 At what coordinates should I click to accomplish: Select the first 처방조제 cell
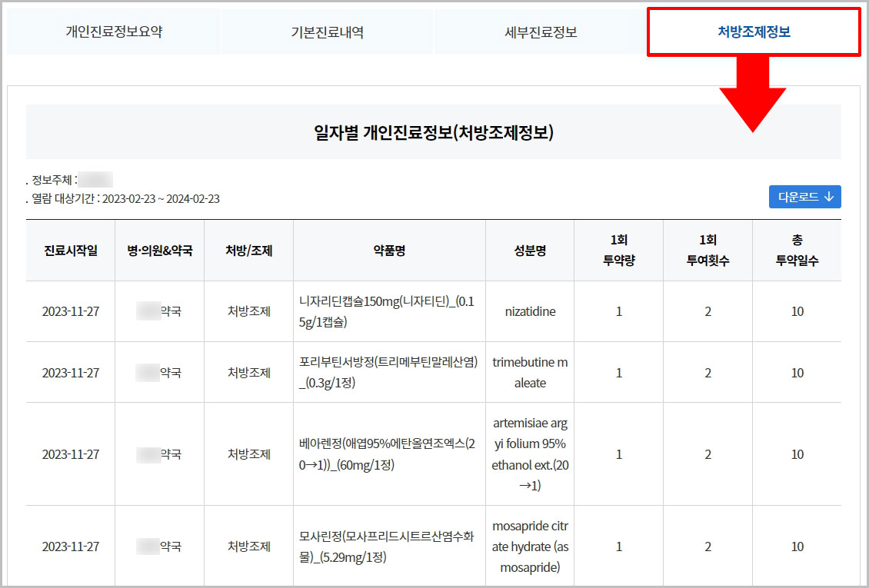click(248, 311)
